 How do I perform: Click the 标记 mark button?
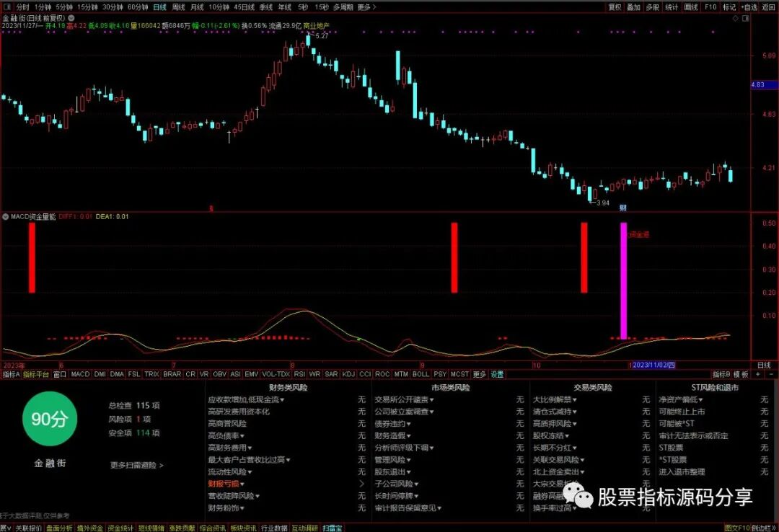click(x=729, y=7)
